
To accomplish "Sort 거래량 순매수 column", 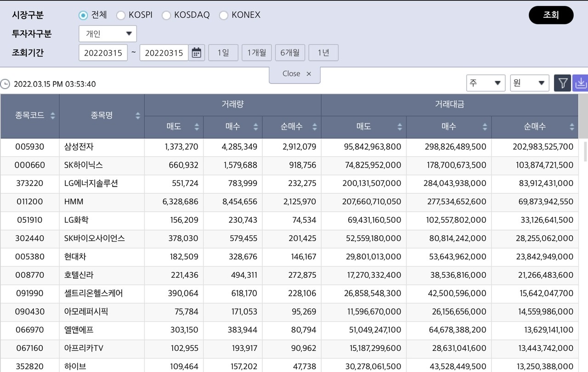I will [315, 127].
